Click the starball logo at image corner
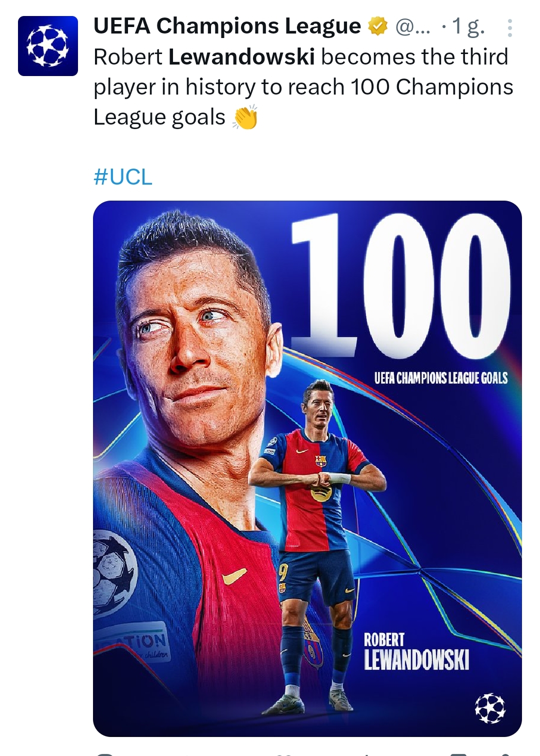540x756 pixels. tap(490, 708)
